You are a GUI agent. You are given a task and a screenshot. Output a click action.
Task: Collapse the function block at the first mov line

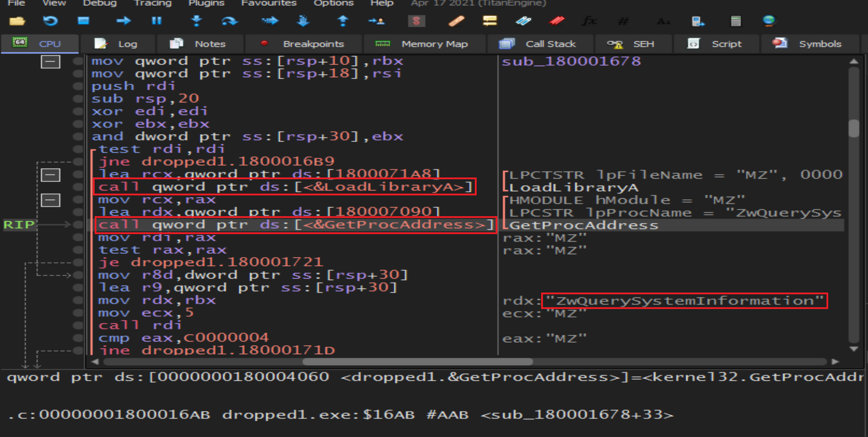click(x=50, y=62)
